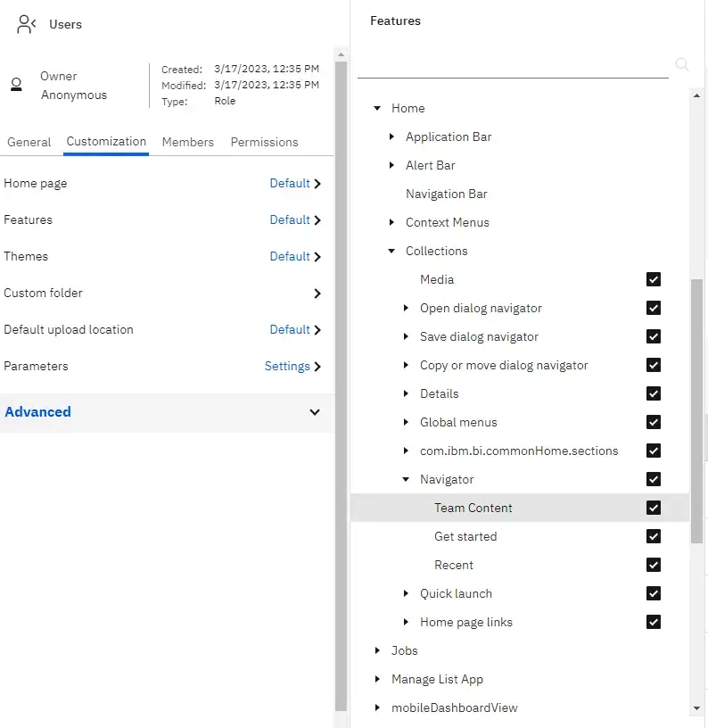
Task: Expand Manage List App node
Action: [377, 679]
